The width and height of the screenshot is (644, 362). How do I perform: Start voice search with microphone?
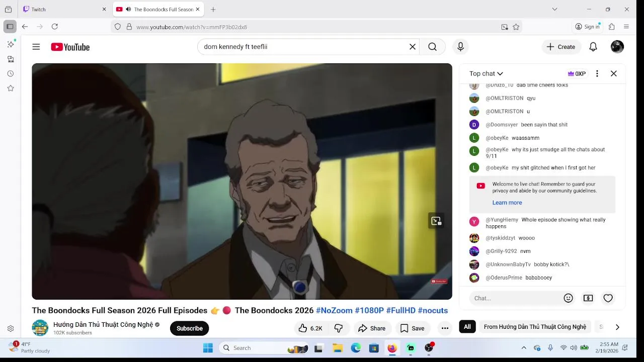point(460,47)
